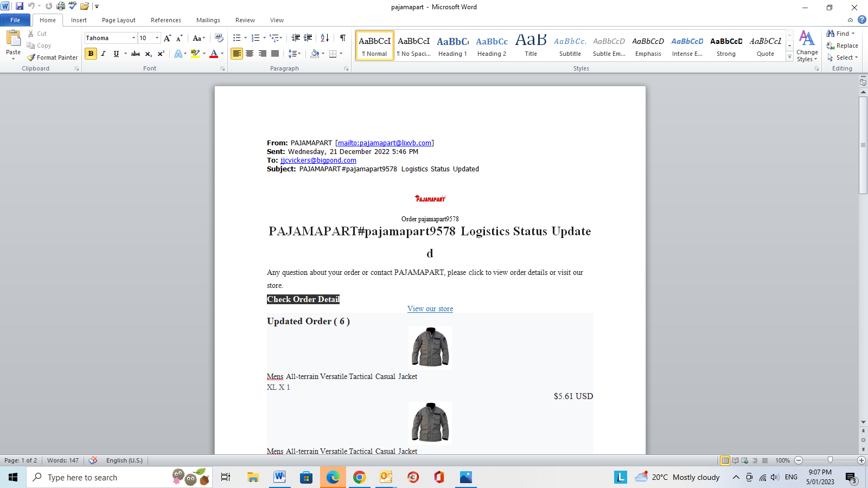The width and height of the screenshot is (868, 488).
Task: Open File Explorer from taskbar
Action: (253, 477)
